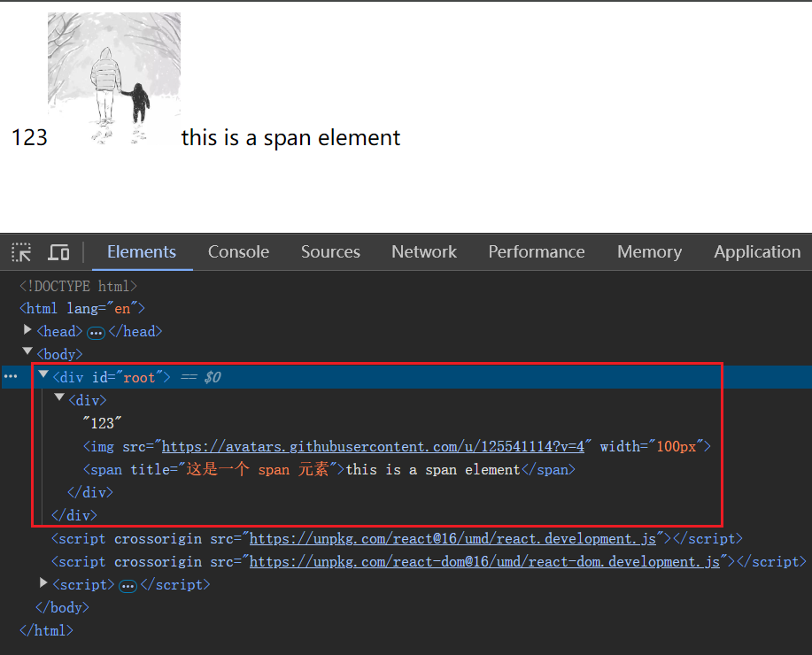Collapse the div id root node
The width and height of the screenshot is (812, 655).
coord(43,374)
